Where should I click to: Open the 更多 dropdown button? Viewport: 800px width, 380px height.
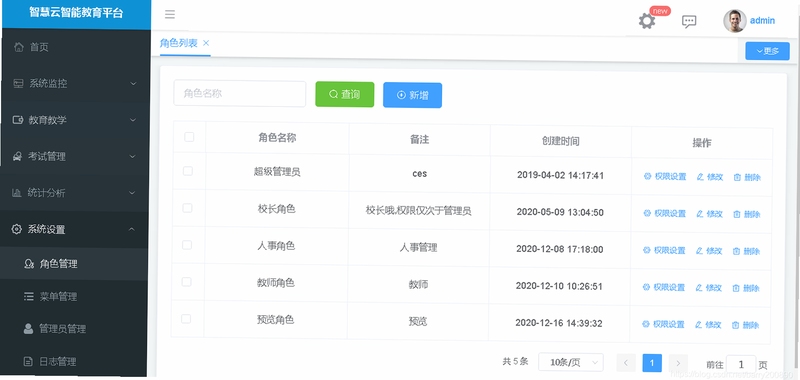click(x=767, y=51)
